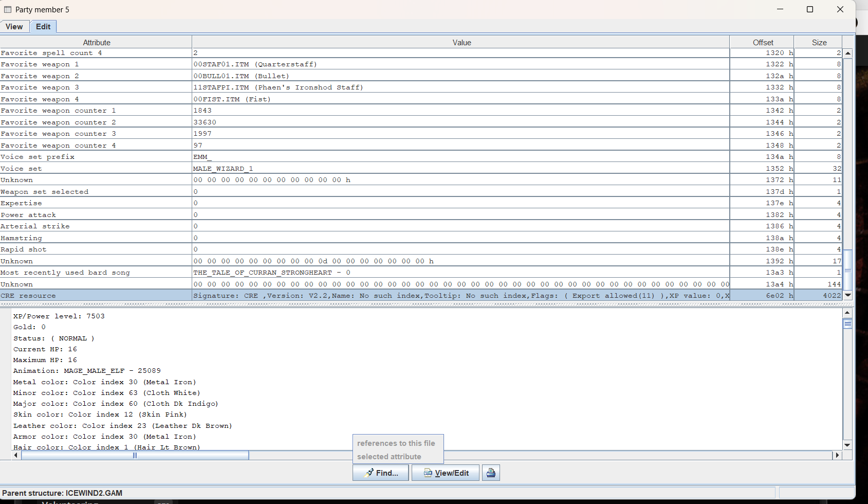Select the Voice set prefix row

[x=421, y=157]
